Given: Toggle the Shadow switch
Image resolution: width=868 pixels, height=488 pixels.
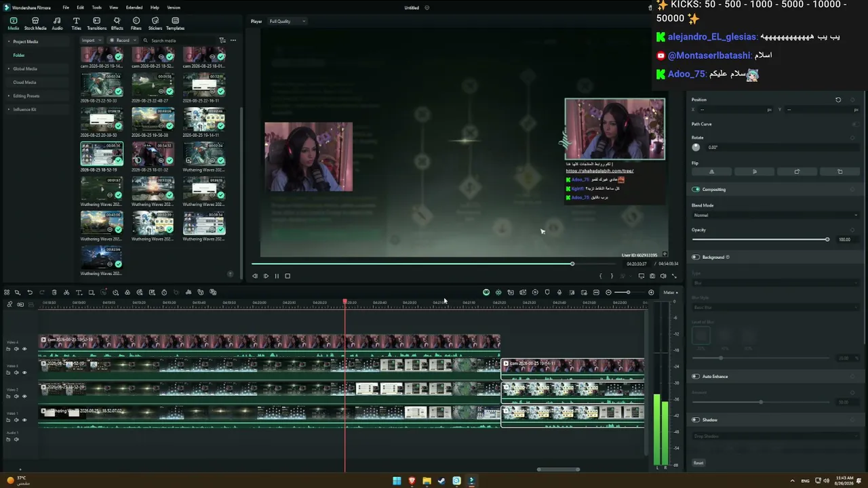Looking at the screenshot, I should coord(696,420).
